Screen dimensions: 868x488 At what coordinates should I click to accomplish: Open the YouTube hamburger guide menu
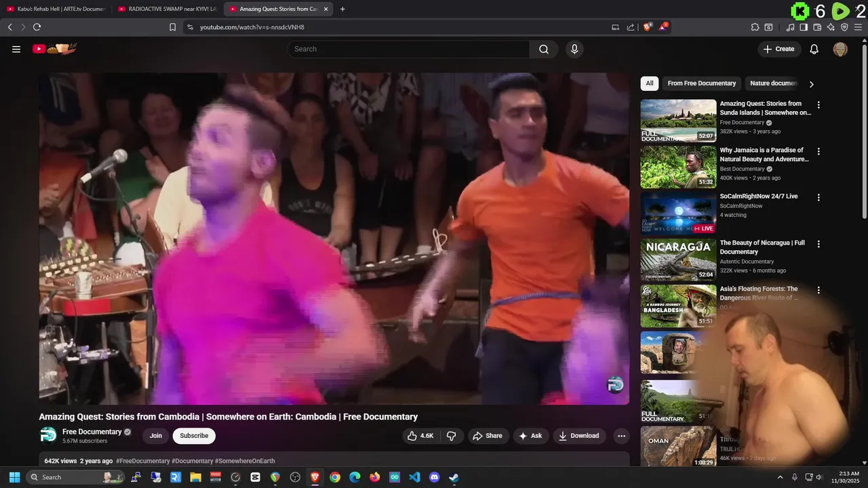point(16,49)
